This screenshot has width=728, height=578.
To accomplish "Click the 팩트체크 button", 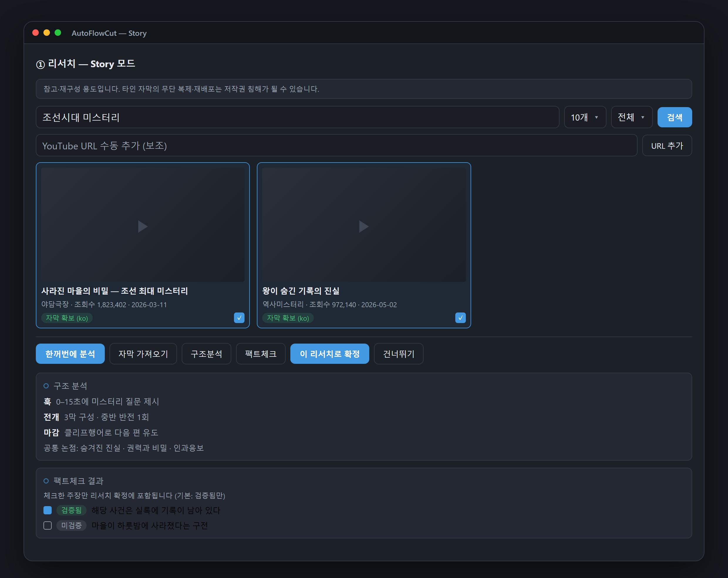I will click(261, 354).
